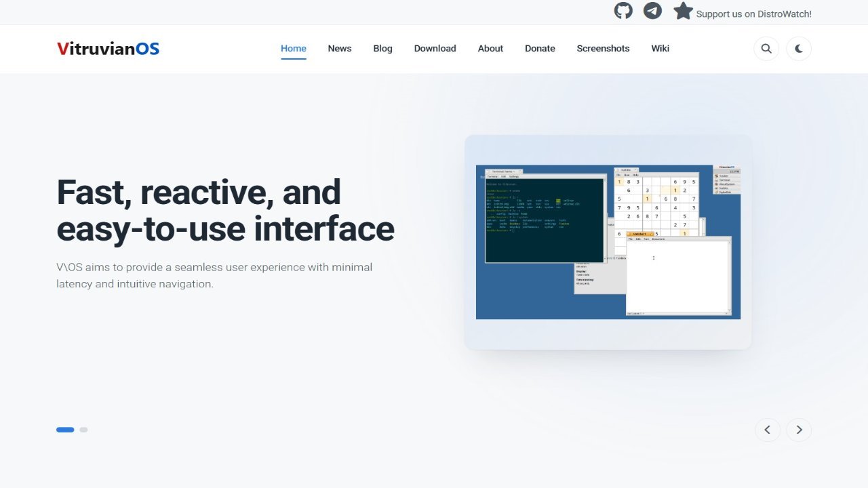Open the News menu item
The image size is (868, 488).
tap(340, 49)
